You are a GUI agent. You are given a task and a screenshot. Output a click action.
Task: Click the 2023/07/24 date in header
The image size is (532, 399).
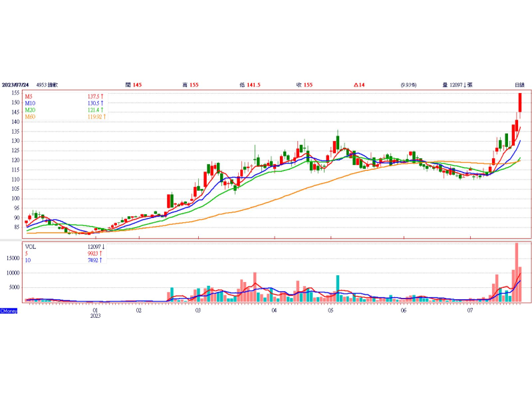tap(17, 85)
